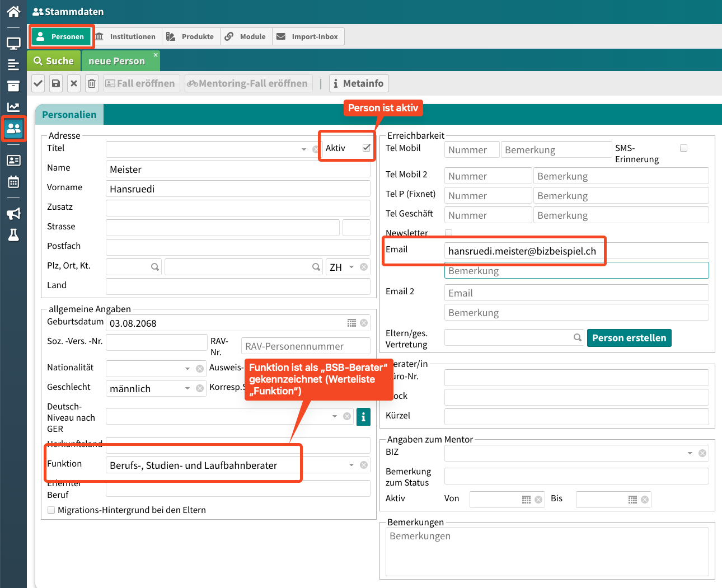Enable SMS-Erinnerung checkbox
Image resolution: width=722 pixels, height=588 pixels.
coord(683,148)
